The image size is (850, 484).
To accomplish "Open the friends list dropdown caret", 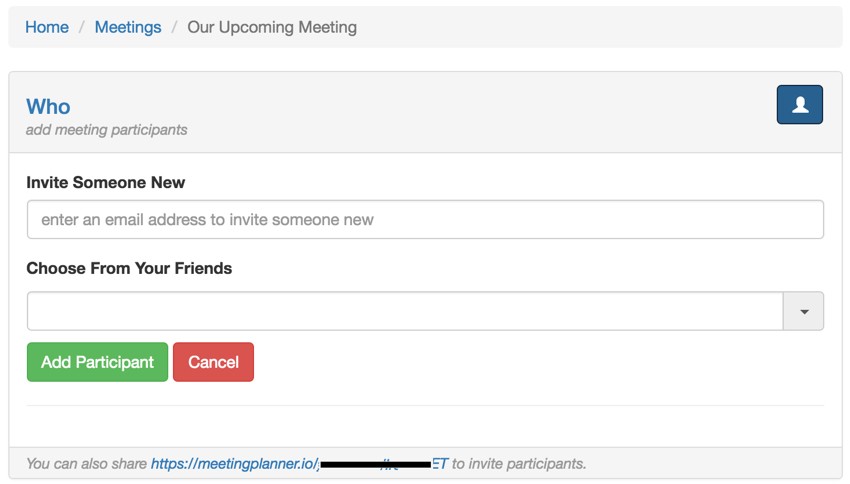I will (x=803, y=311).
